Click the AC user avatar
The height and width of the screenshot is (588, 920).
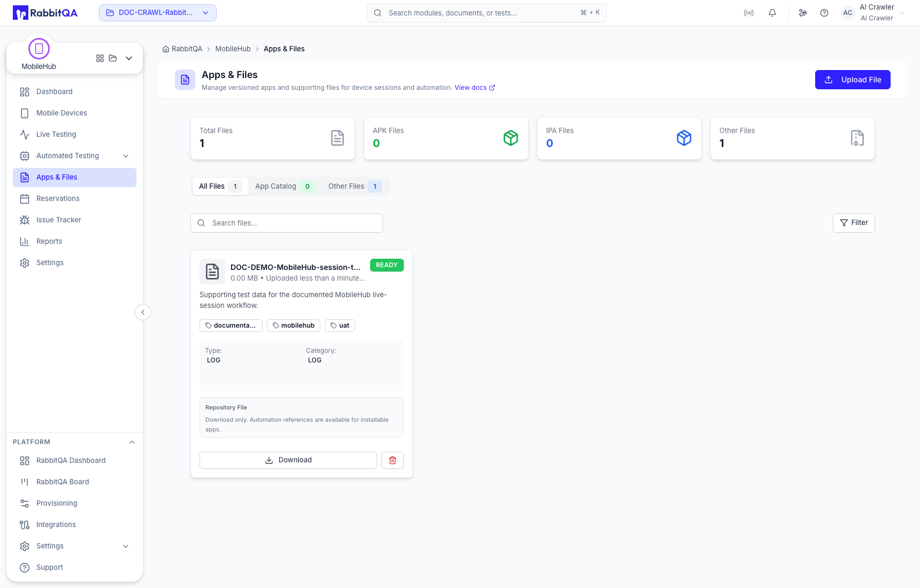pos(848,13)
